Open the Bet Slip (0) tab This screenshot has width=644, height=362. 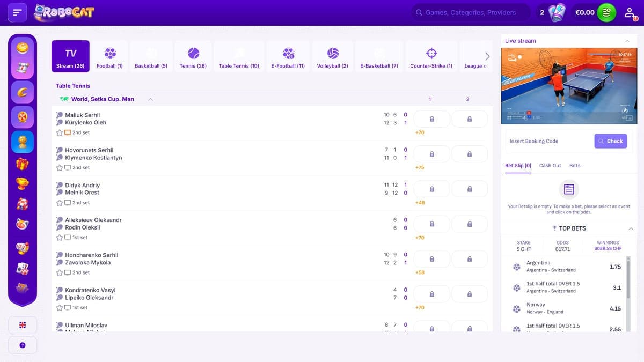[x=518, y=166]
